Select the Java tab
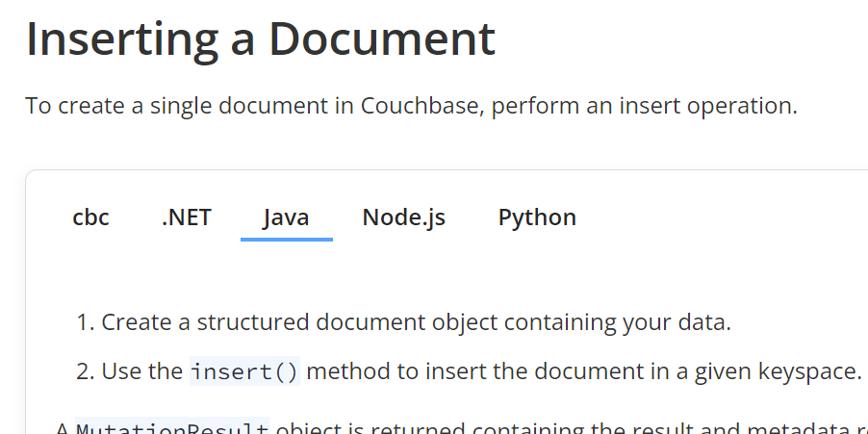Screen dimensions: 868x434 (x=286, y=217)
